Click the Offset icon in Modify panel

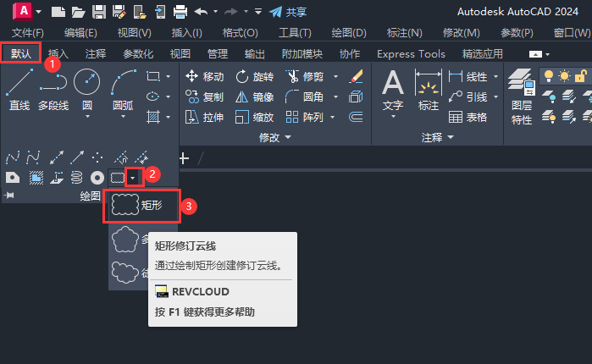coord(356,118)
